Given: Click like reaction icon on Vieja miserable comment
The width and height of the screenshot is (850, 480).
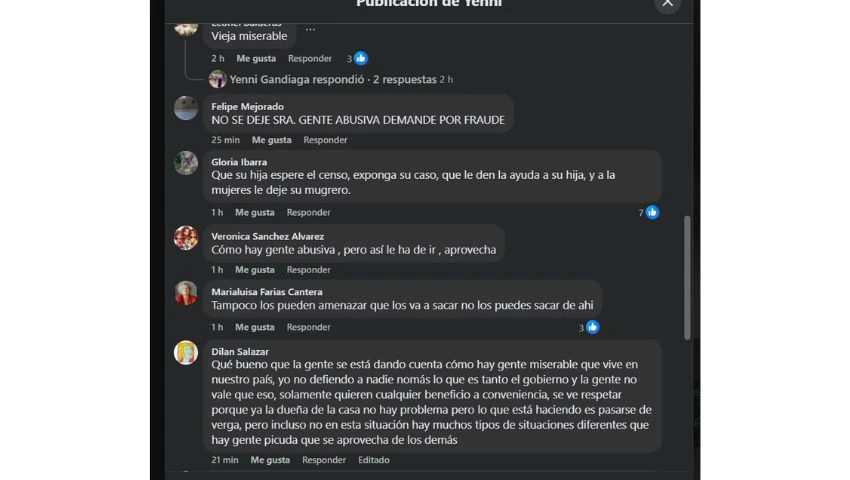Looking at the screenshot, I should pyautogui.click(x=360, y=58).
